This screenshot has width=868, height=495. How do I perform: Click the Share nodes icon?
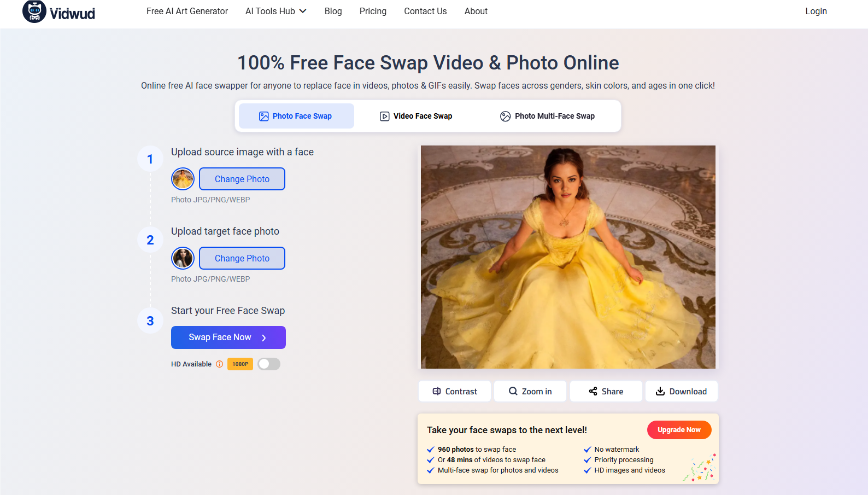click(x=593, y=391)
